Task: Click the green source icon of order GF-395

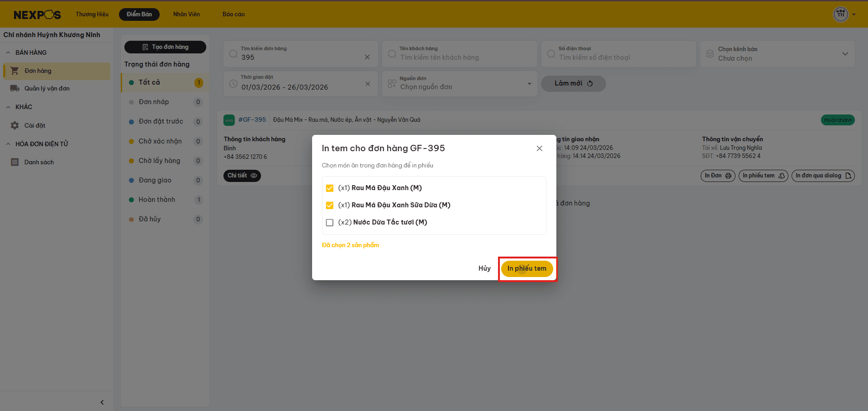Action: 229,120
